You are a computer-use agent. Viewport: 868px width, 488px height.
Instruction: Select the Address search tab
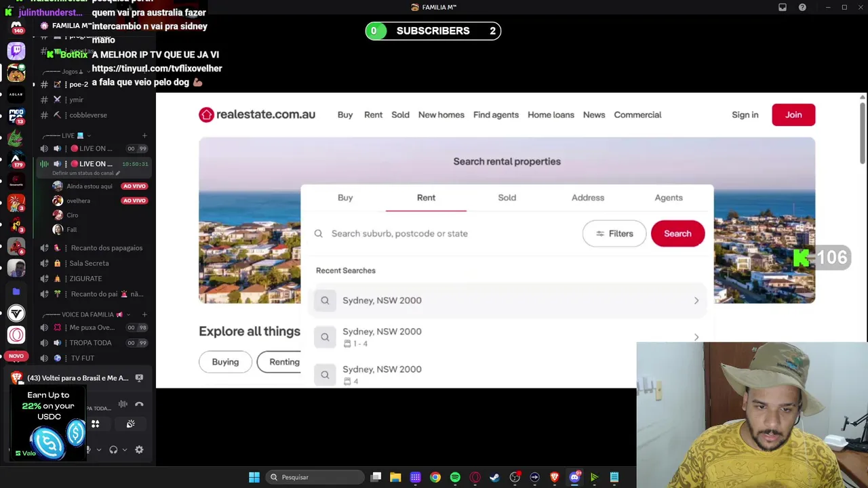click(x=588, y=197)
